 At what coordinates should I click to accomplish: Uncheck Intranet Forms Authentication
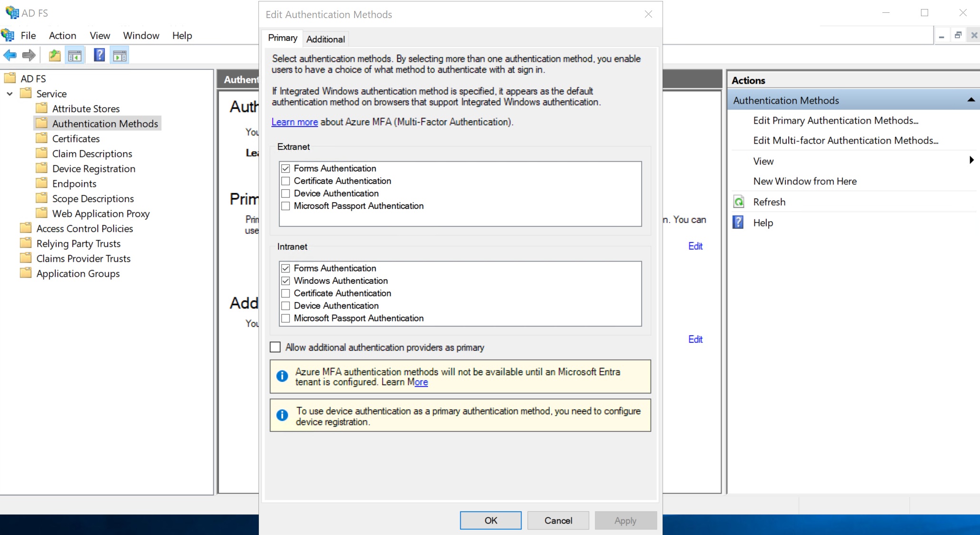coord(286,268)
